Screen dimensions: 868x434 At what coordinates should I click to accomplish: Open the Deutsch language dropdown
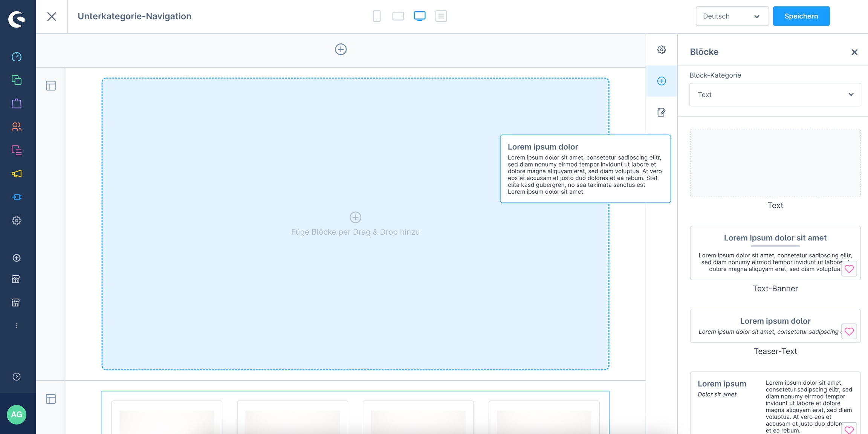(732, 16)
